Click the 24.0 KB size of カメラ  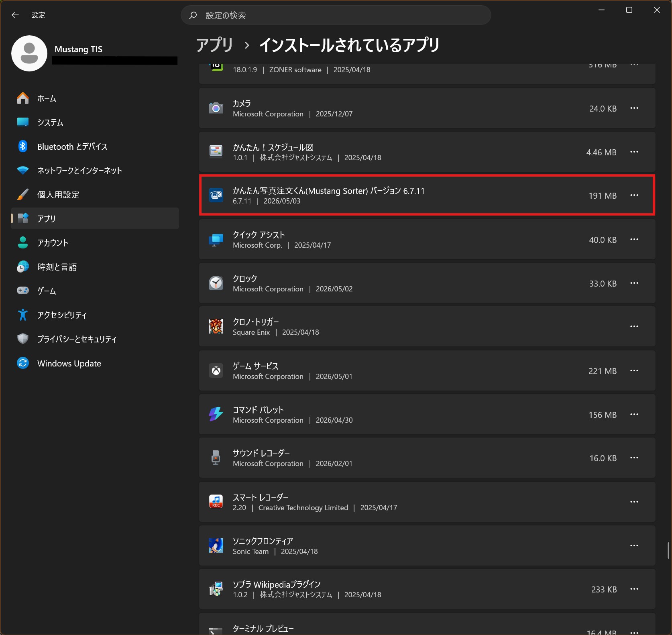603,108
